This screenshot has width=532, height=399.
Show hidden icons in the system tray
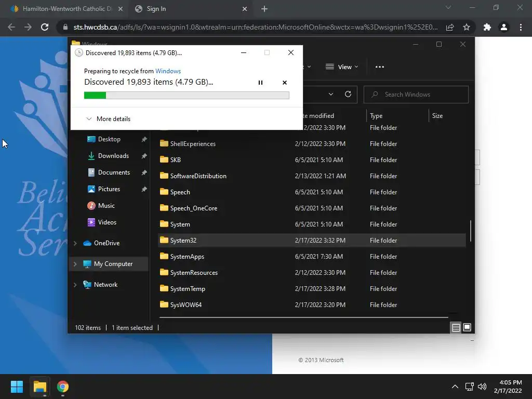click(455, 387)
